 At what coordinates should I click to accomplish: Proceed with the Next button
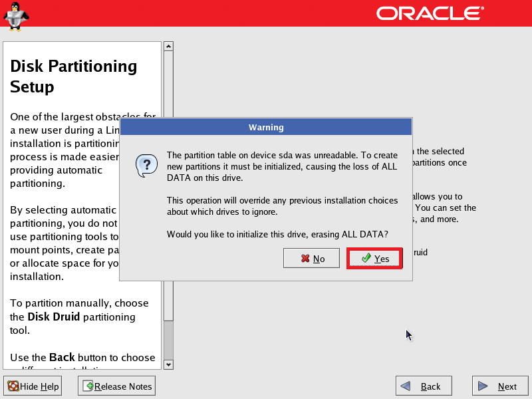pyautogui.click(x=500, y=386)
